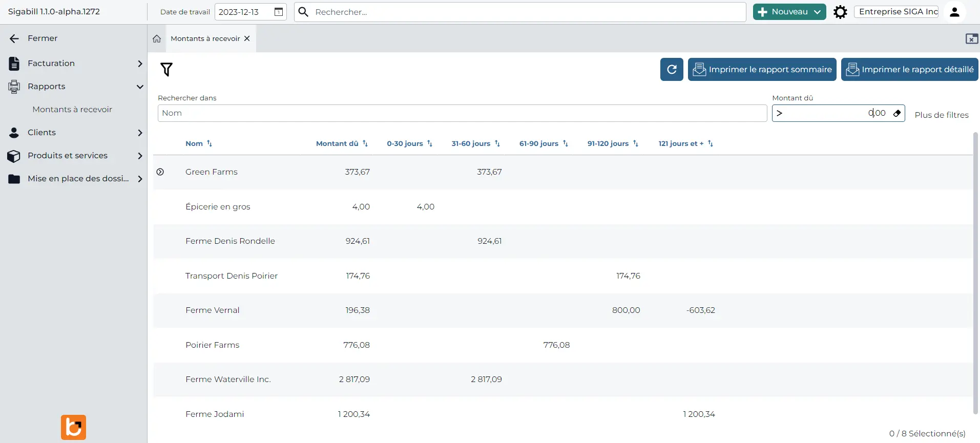The height and width of the screenshot is (443, 980).
Task: Focus the Nom search field
Action: pyautogui.click(x=462, y=113)
